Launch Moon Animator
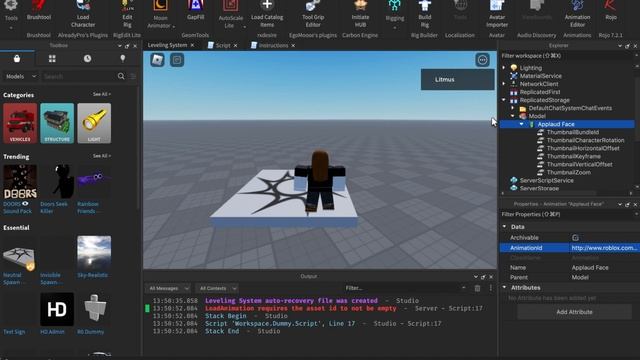Viewport: 640px width, 360px height. 160,14
